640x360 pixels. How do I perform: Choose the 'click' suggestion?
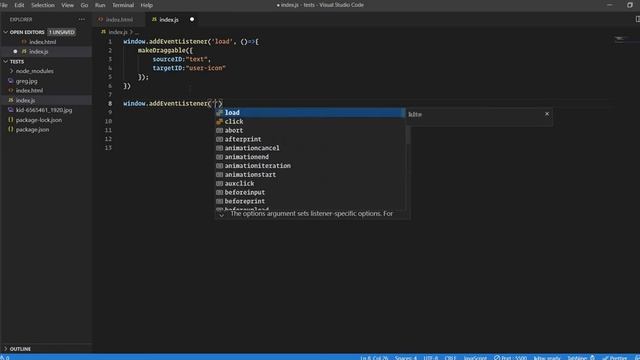click(x=310, y=122)
